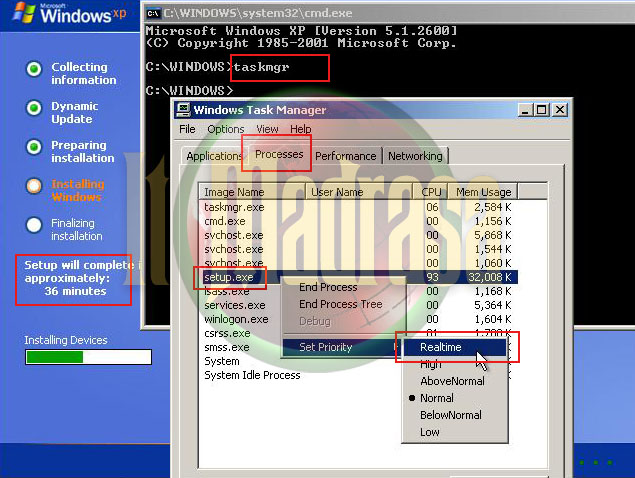Select the csrss.exe process

click(x=227, y=333)
